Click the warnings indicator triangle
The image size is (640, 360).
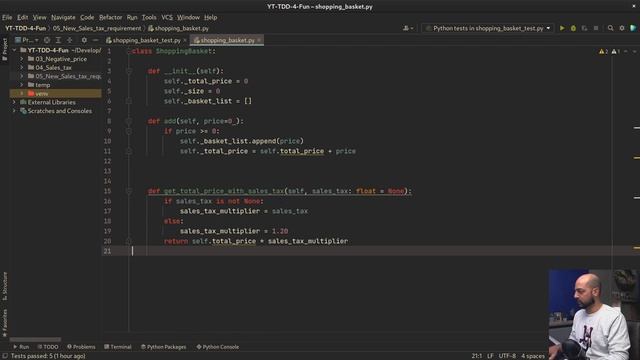click(x=603, y=51)
